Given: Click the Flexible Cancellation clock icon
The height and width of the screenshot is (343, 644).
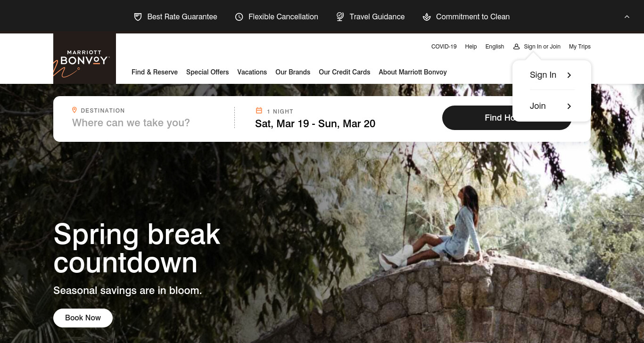Looking at the screenshot, I should 239,17.
